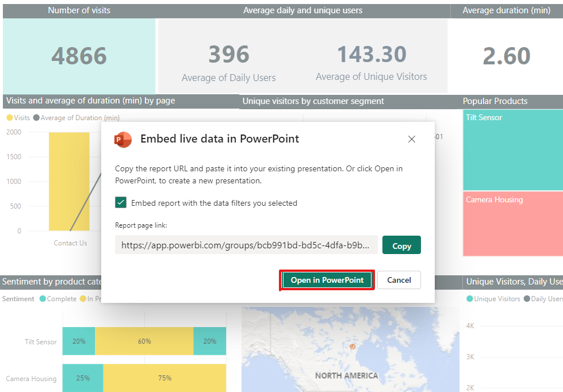Select the report page link field
Viewport: 563px width, 392px height.
tap(246, 245)
